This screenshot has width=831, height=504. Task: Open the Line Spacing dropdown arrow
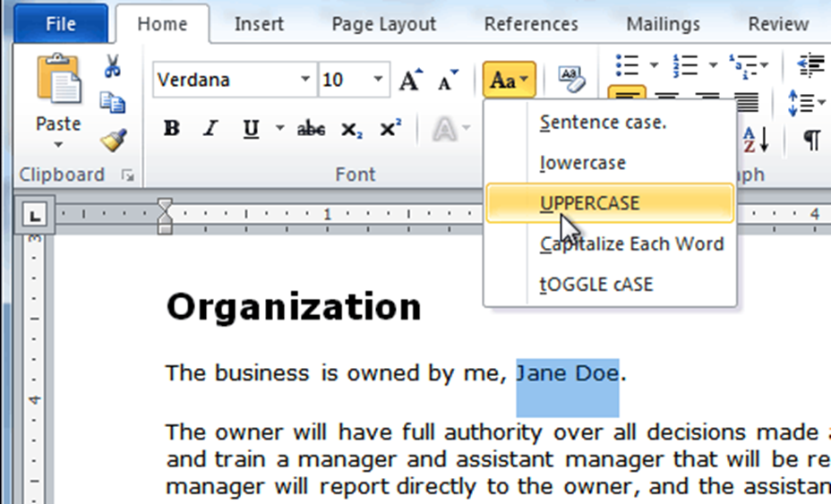[821, 102]
